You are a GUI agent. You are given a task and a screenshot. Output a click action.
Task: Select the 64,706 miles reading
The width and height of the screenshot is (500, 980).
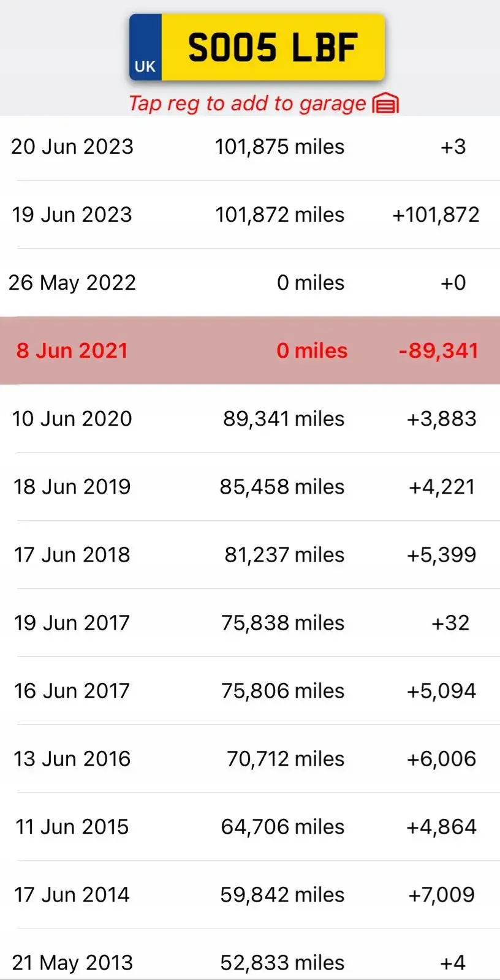(x=282, y=827)
